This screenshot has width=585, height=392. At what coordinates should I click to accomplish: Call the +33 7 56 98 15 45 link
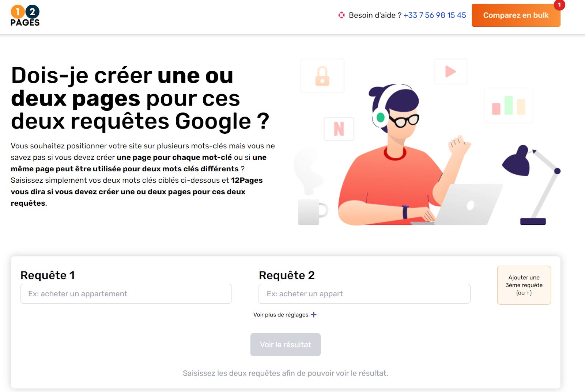pos(435,15)
